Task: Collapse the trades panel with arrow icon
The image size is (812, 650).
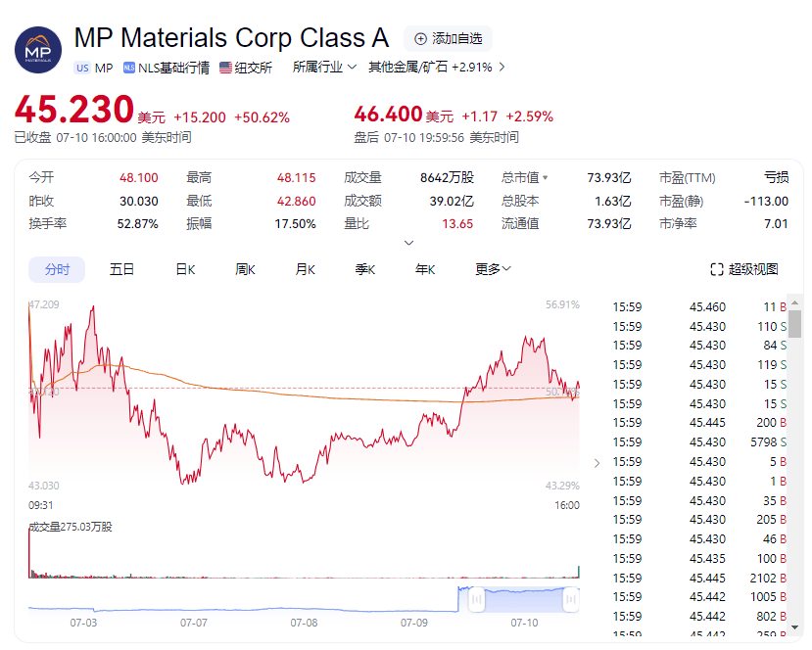Action: click(x=597, y=462)
